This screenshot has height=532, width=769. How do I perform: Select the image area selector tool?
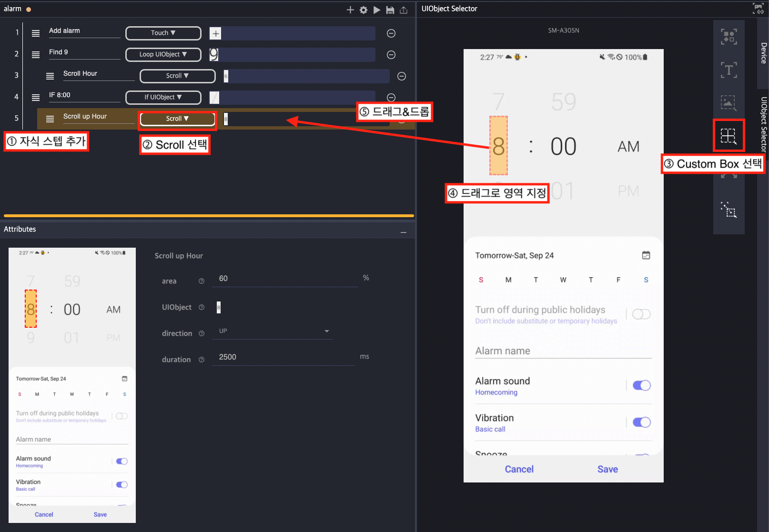pos(729,102)
